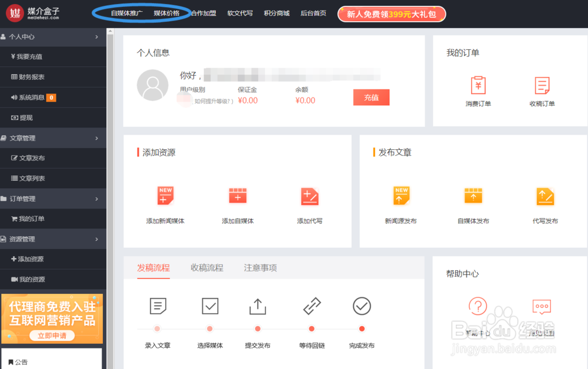The width and height of the screenshot is (588, 369).
Task: Click the help center chat bubble icon
Action: 542,307
